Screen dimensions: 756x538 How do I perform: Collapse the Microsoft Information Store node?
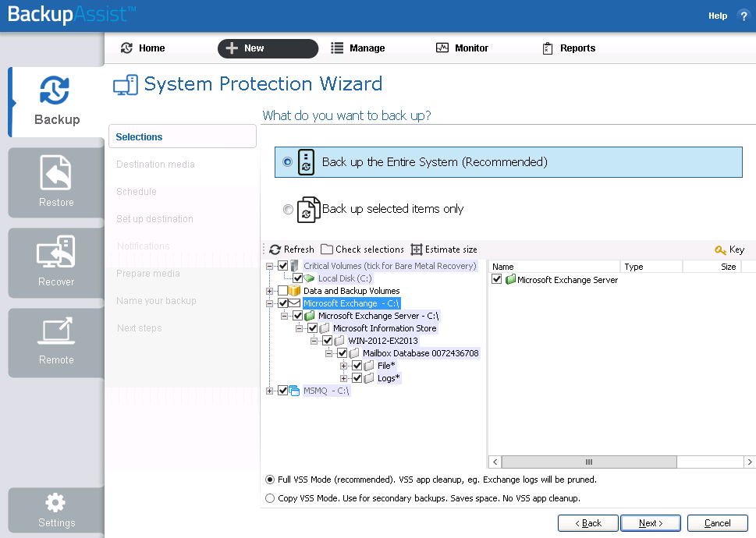coord(300,328)
